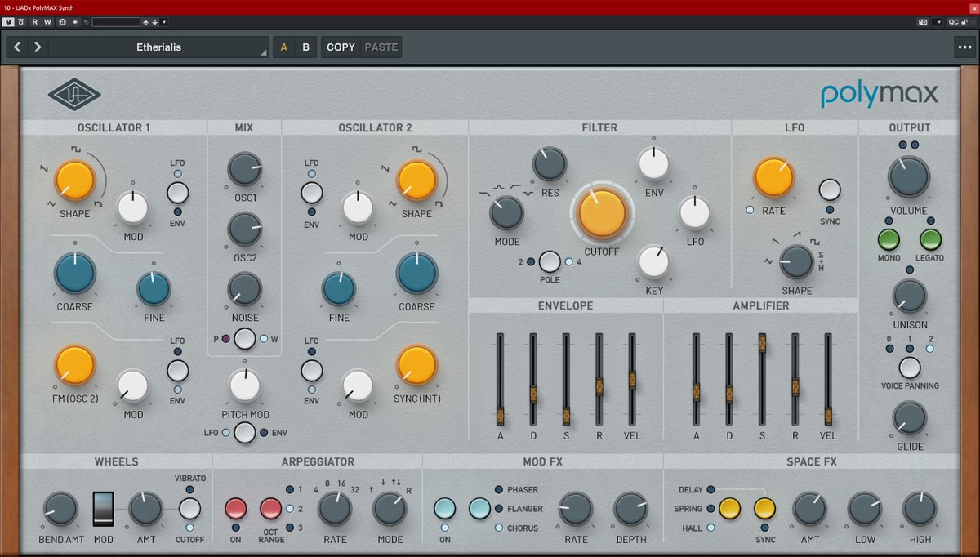
Task: Click the arpeggiator RATE knob
Action: tap(334, 509)
